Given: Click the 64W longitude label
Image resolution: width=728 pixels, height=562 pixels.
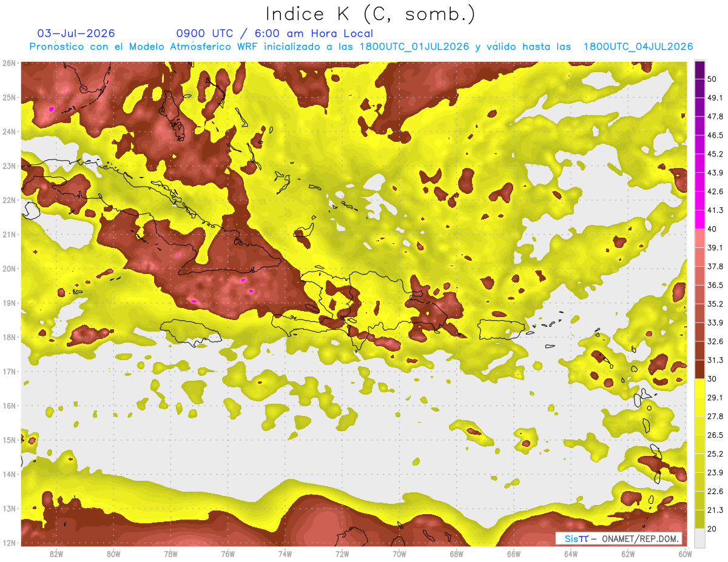Looking at the screenshot, I should click(x=571, y=554).
